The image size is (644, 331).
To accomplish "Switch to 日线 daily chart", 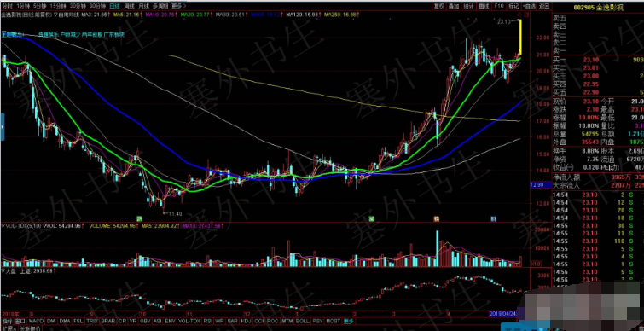I will pos(114,6).
